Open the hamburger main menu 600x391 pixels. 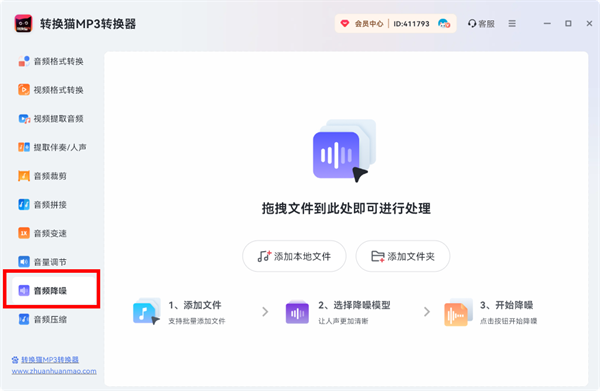[512, 24]
